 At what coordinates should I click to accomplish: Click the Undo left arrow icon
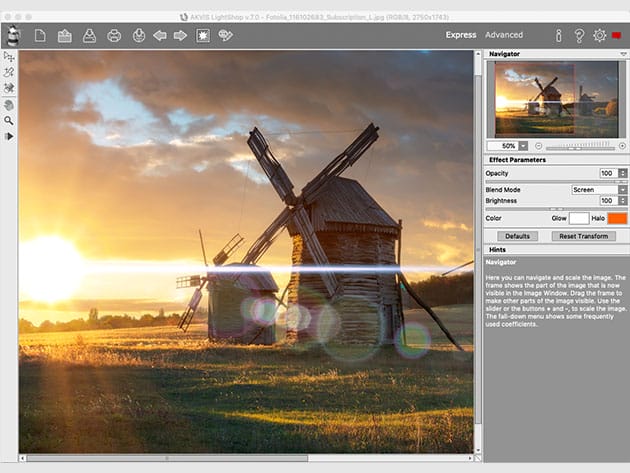(160, 36)
